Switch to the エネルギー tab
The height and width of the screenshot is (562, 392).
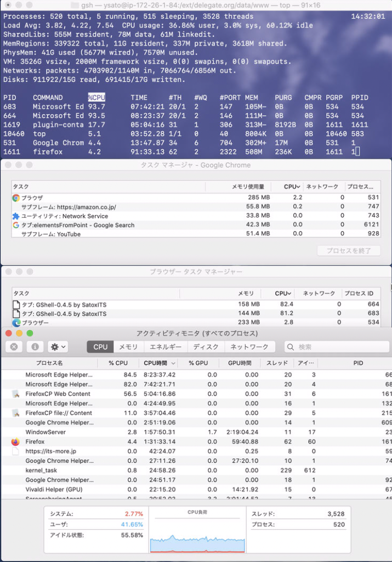pyautogui.click(x=165, y=347)
